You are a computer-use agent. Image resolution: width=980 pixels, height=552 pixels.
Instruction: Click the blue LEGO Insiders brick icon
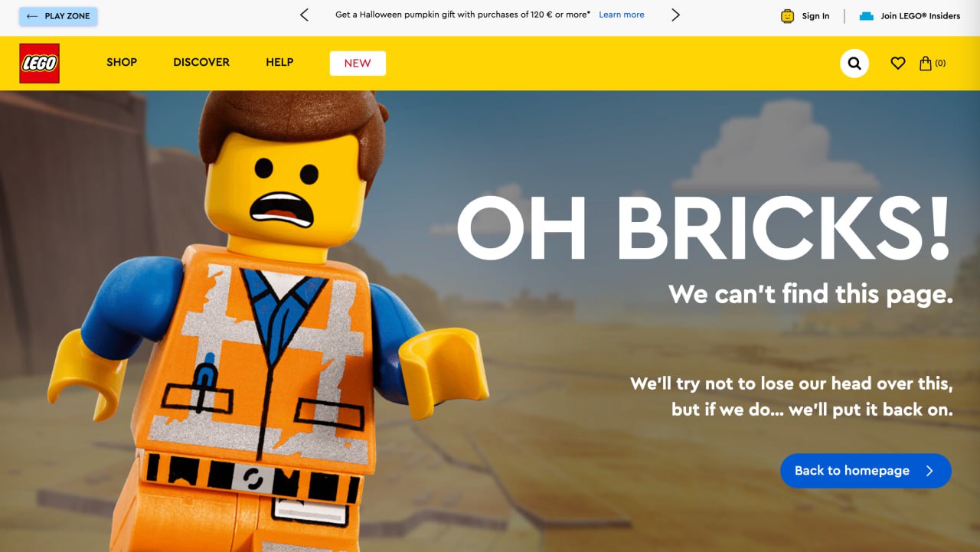(867, 16)
